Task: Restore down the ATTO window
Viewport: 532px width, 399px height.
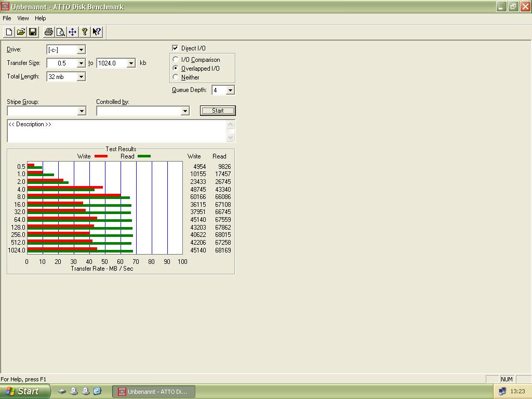Action: [x=513, y=6]
